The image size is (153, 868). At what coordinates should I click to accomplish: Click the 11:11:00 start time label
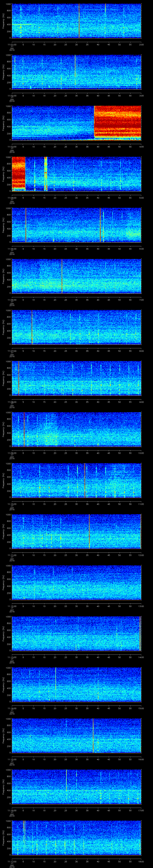(12, 555)
